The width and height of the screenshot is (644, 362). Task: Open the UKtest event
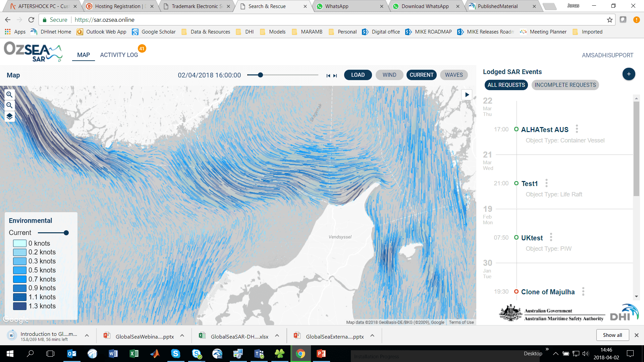(x=532, y=238)
